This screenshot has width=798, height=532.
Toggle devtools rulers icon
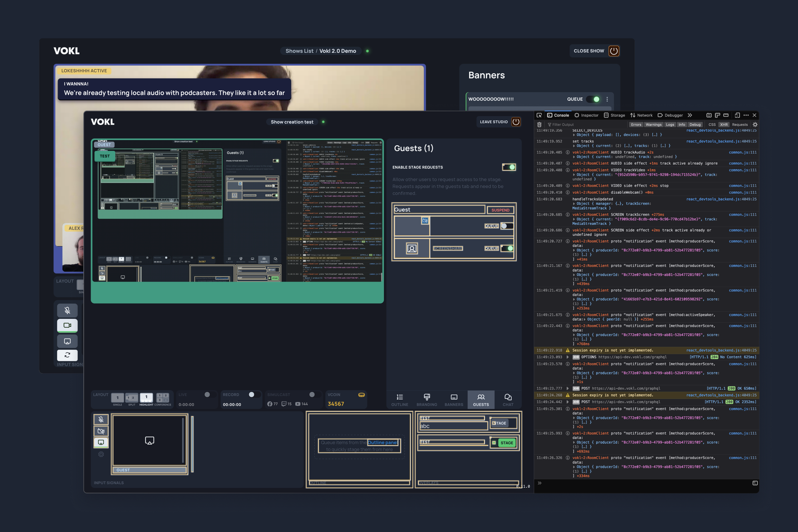(717, 115)
